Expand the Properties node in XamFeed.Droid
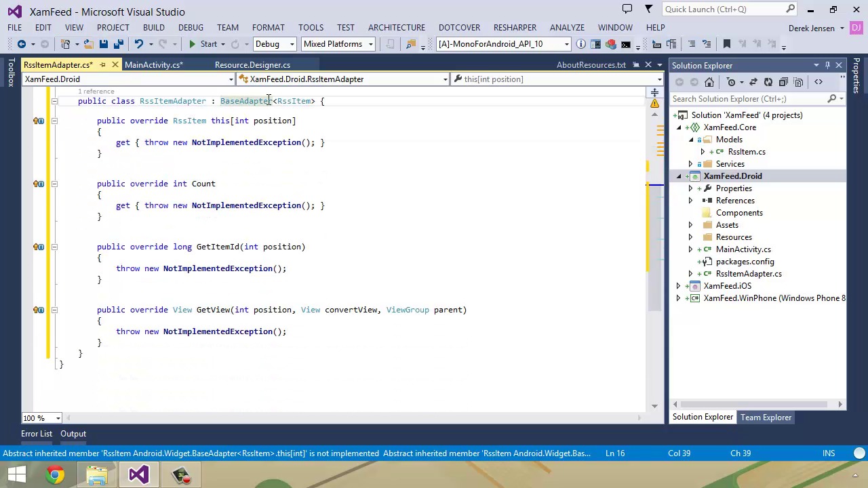The height and width of the screenshot is (488, 868). [690, 188]
